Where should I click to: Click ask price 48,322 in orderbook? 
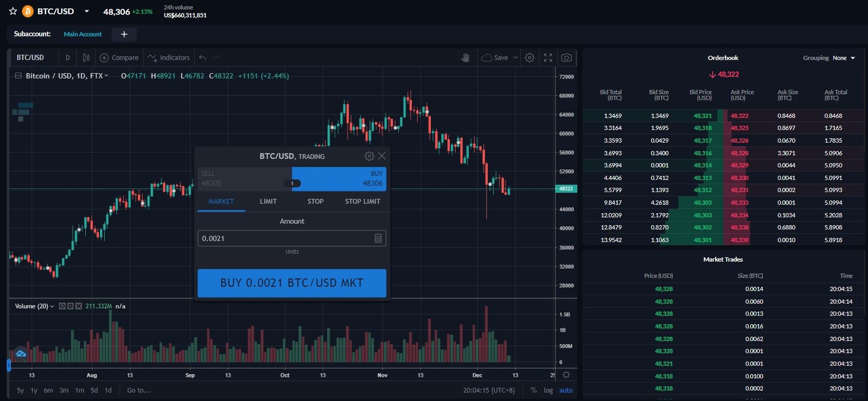tap(739, 116)
